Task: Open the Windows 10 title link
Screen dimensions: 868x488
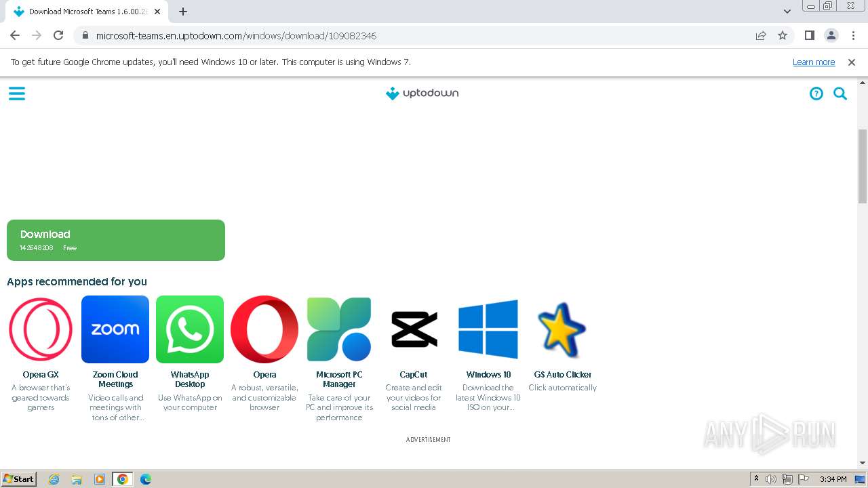Action: [x=488, y=374]
